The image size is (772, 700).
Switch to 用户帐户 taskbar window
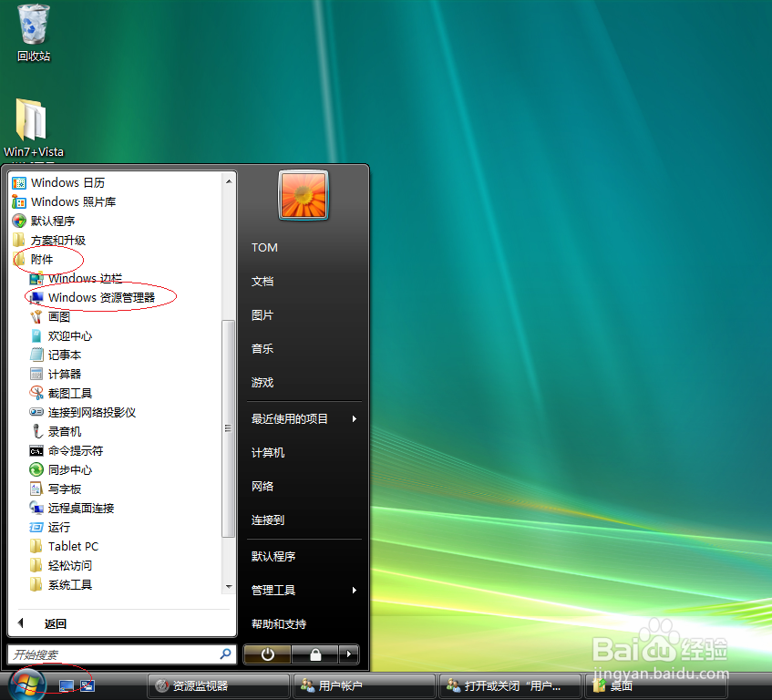364,685
